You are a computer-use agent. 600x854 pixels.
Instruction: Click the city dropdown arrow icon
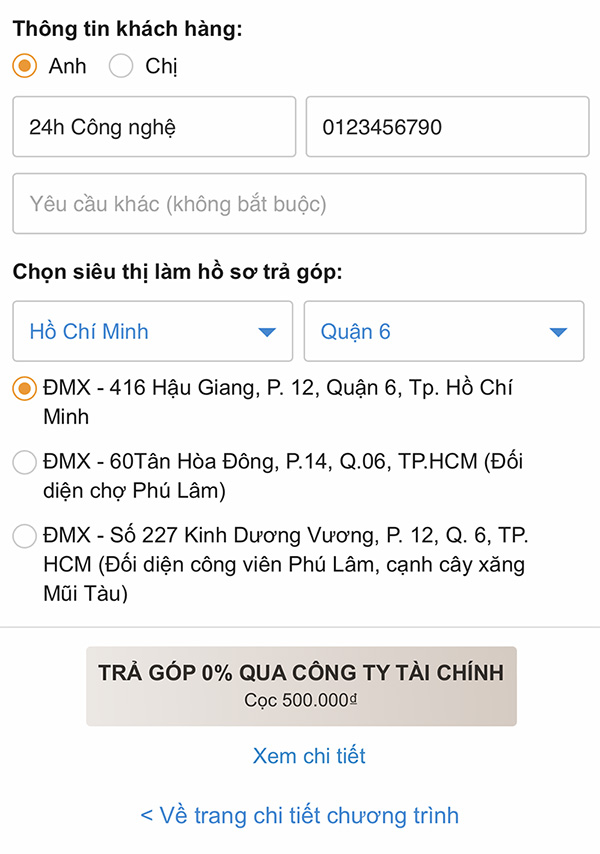pyautogui.click(x=267, y=331)
